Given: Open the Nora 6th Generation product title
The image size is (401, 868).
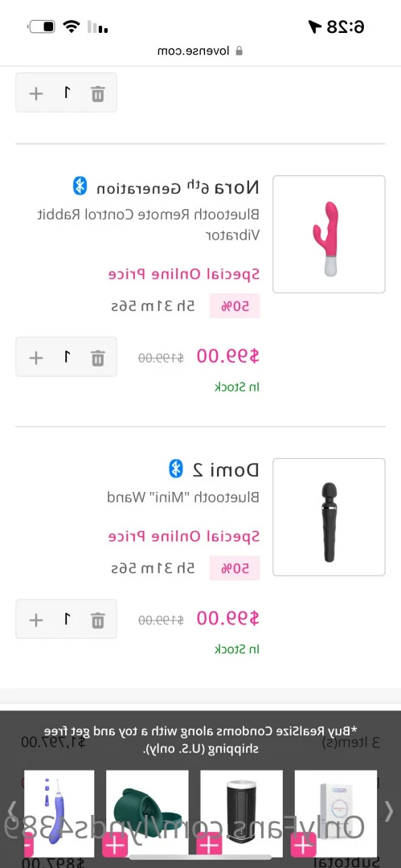Looking at the screenshot, I should pos(178,187).
